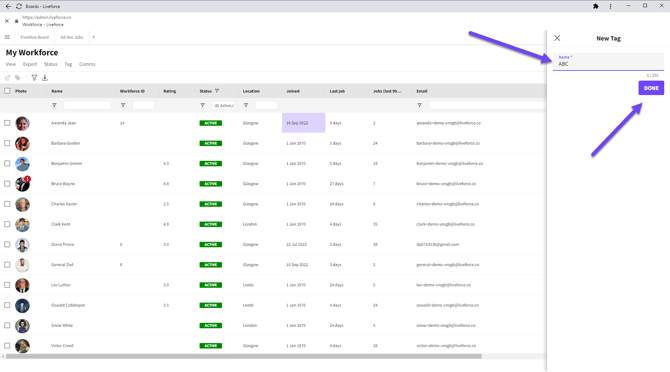
Task: Click the DONE button
Action: tap(651, 88)
